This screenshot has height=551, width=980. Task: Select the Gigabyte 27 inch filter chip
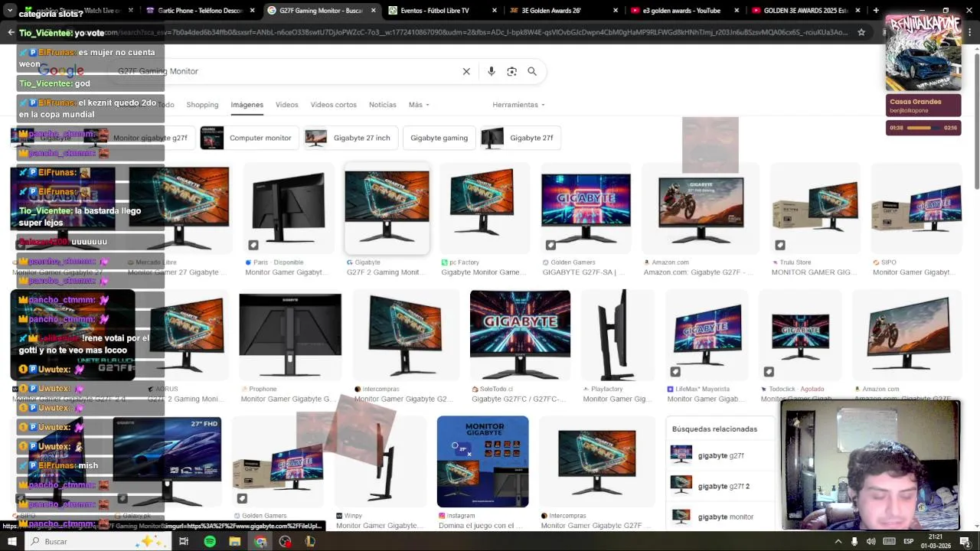point(351,138)
